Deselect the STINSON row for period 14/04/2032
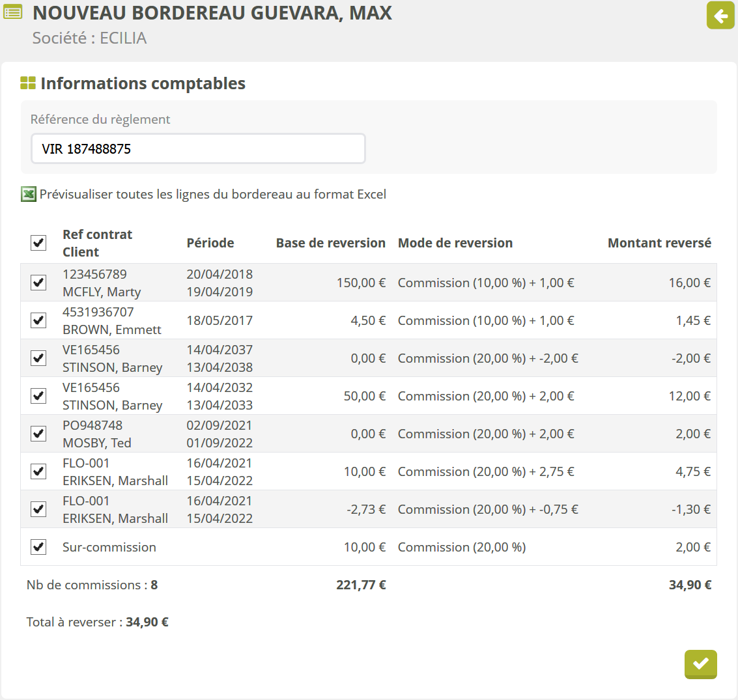Screen dimensions: 738x700 tap(38, 396)
